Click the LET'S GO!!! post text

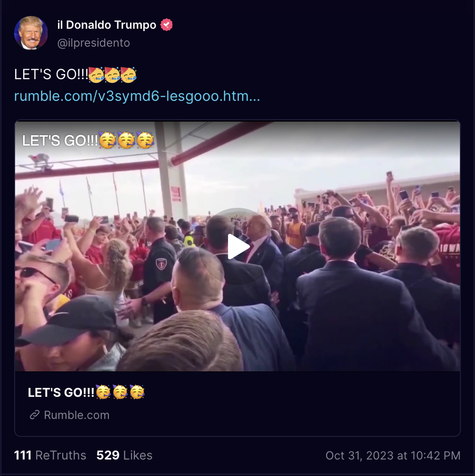51,74
